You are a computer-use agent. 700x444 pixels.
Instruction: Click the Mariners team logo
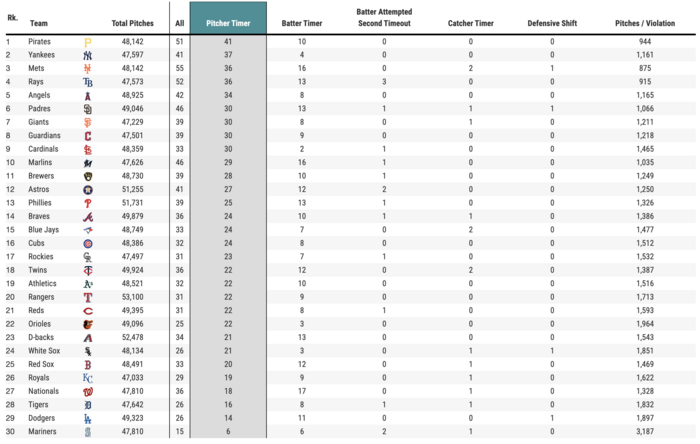point(88,432)
